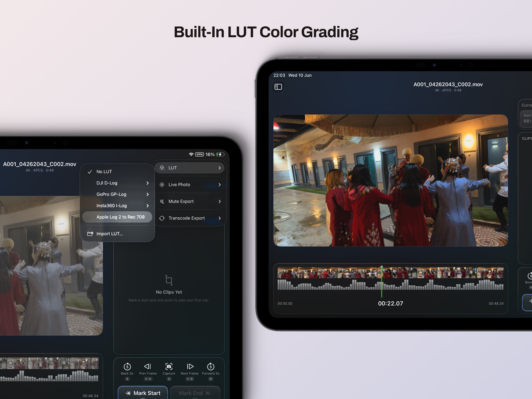Click the left iPad video preview

click(x=51, y=266)
